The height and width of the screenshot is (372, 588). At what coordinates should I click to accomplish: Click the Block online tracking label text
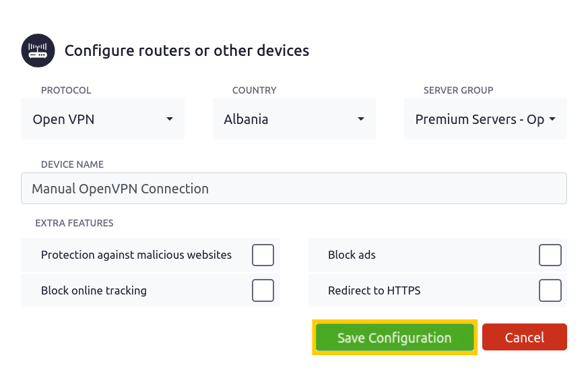(94, 290)
